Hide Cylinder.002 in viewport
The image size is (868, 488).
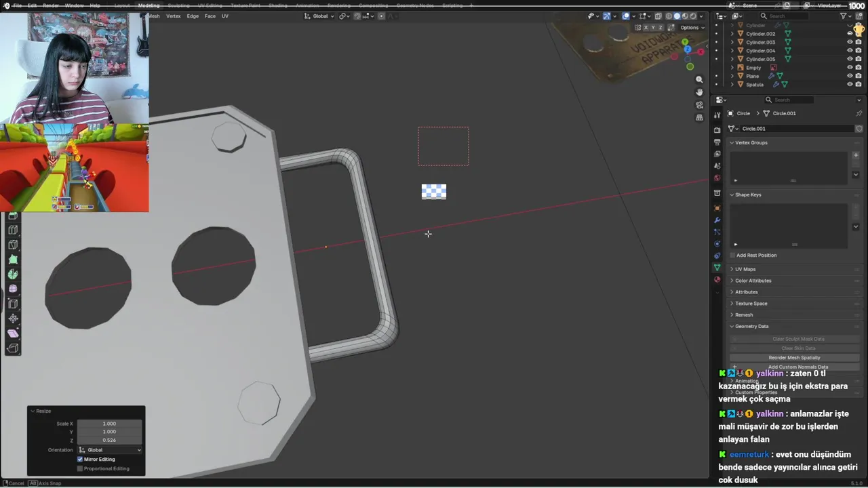[x=850, y=33]
